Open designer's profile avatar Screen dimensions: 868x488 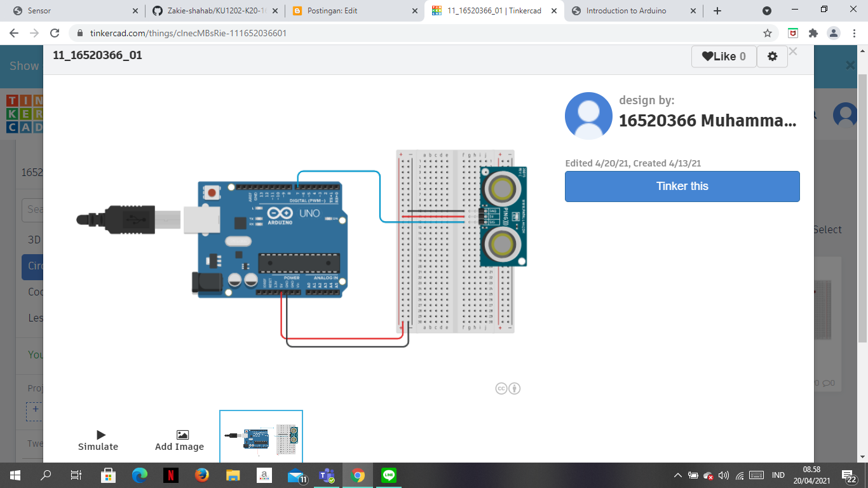(x=588, y=116)
